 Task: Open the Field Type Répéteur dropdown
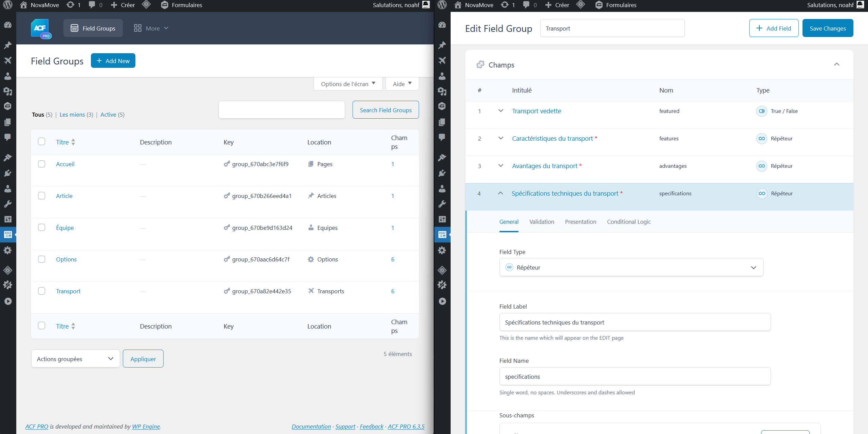(x=631, y=268)
